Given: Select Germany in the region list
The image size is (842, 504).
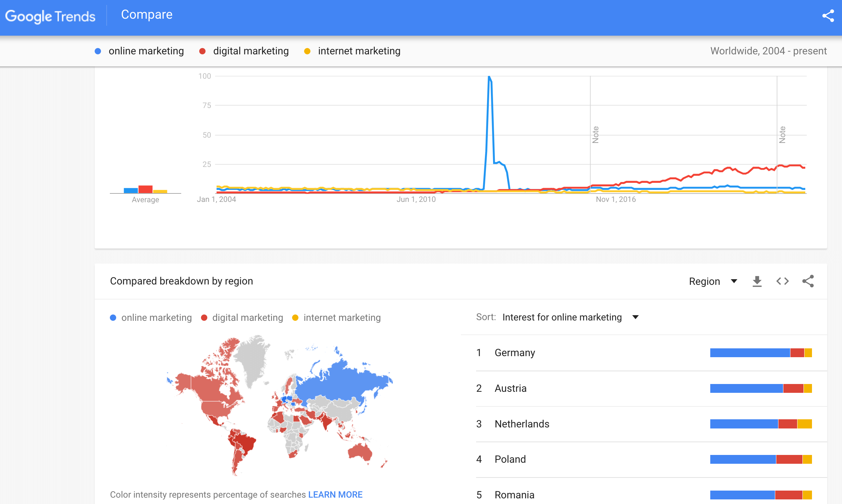Looking at the screenshot, I should pyautogui.click(x=515, y=353).
